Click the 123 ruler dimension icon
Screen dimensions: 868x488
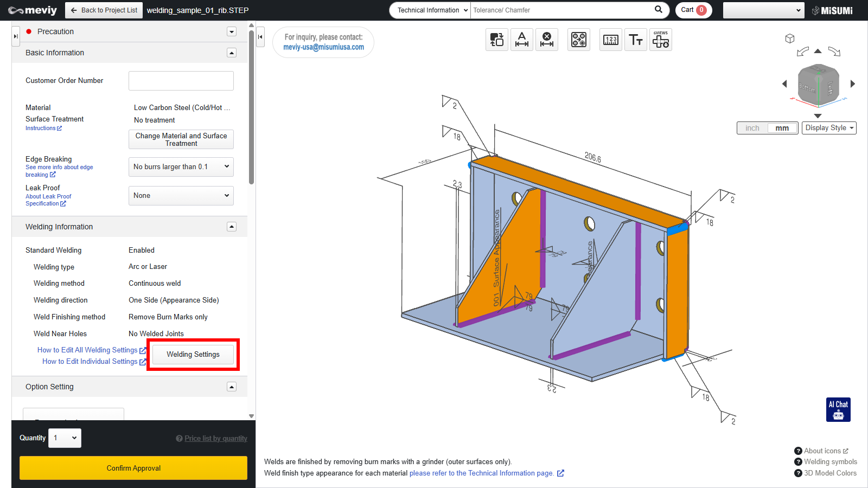tap(610, 40)
